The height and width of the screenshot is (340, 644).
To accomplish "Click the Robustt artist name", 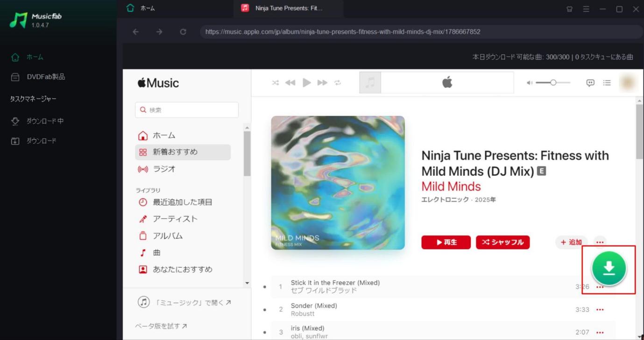I will [x=303, y=313].
